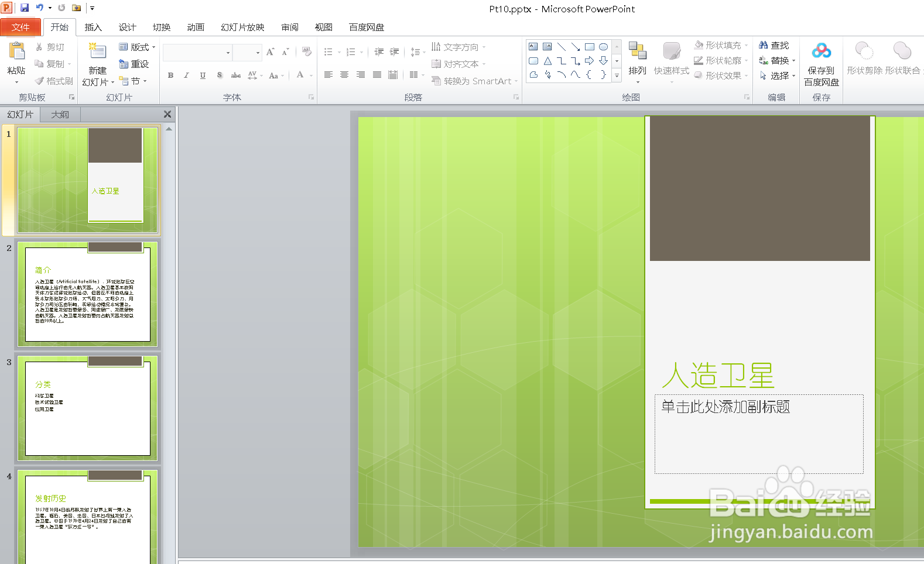Screen dimensions: 924x564
Task: Increase font size with the large A
Action: click(x=270, y=52)
